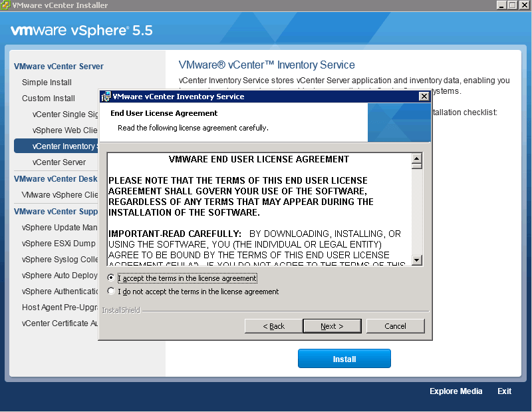Select vCenter Server under Custom Install
The height and width of the screenshot is (412, 532).
click(59, 162)
